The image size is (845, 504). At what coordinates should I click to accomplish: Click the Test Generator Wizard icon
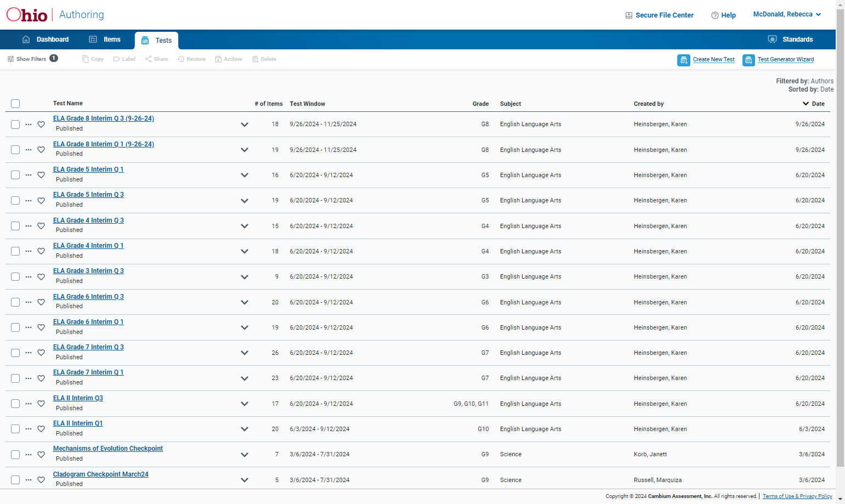[748, 60]
